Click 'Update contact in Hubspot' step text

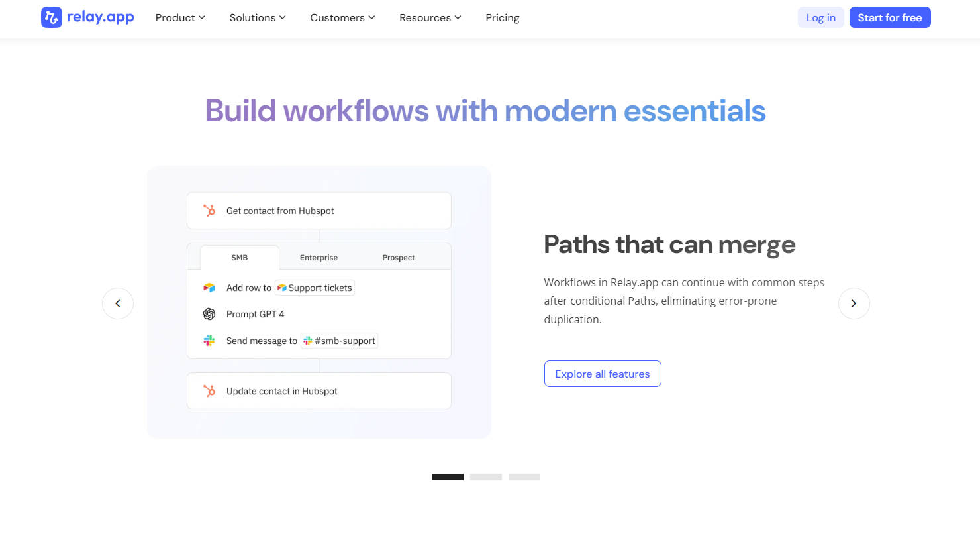tap(282, 391)
